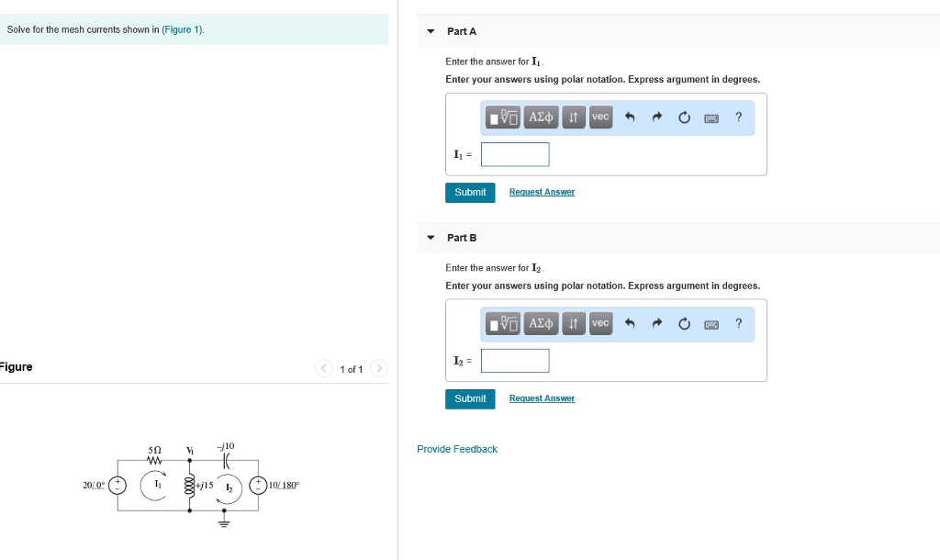Submit the Part B answer
This screenshot has width=940, height=560.
click(x=470, y=398)
